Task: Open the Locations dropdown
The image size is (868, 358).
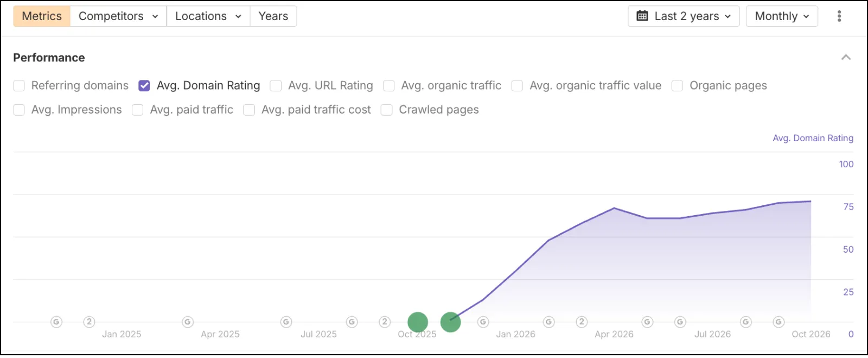Action: (x=208, y=16)
